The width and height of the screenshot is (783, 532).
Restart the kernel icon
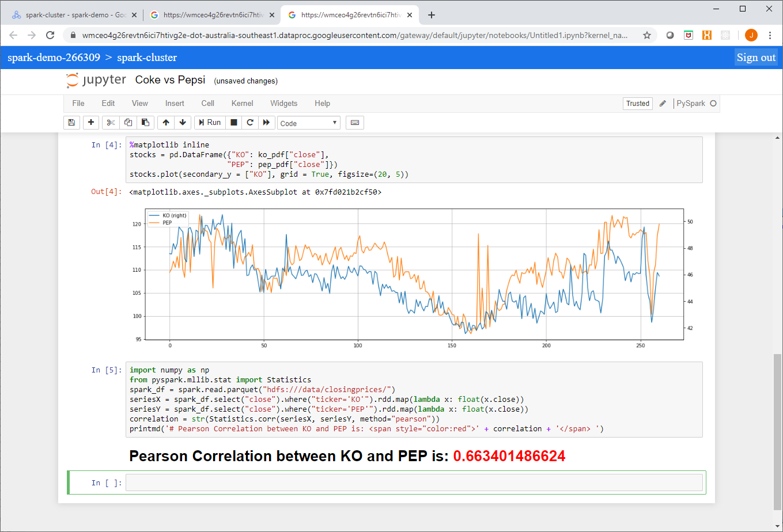[x=250, y=122]
